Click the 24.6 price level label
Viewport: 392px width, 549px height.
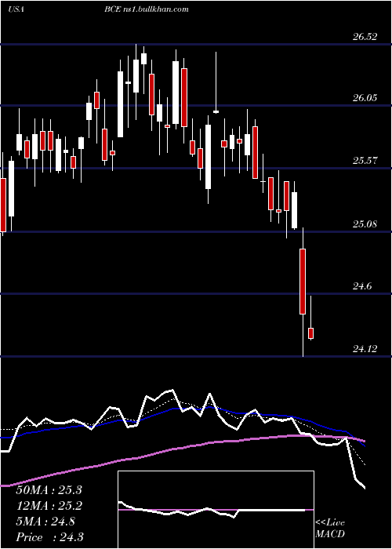(362, 286)
